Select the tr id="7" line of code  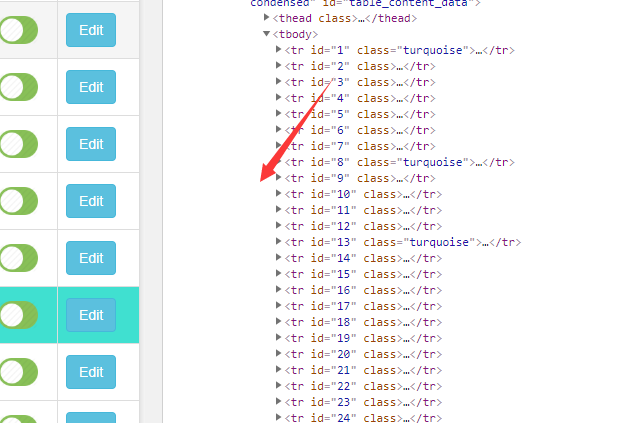[360, 146]
